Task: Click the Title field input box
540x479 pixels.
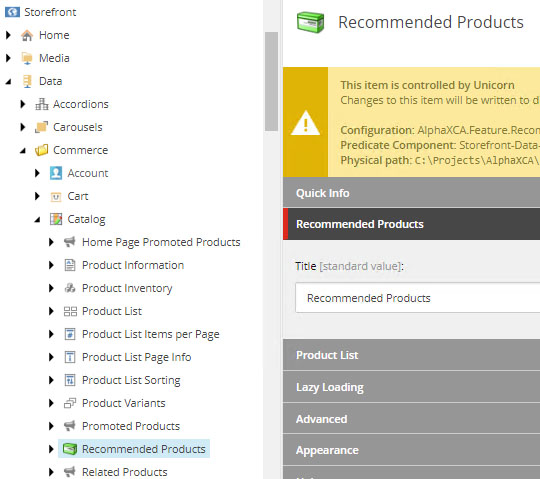Action: pos(417,298)
